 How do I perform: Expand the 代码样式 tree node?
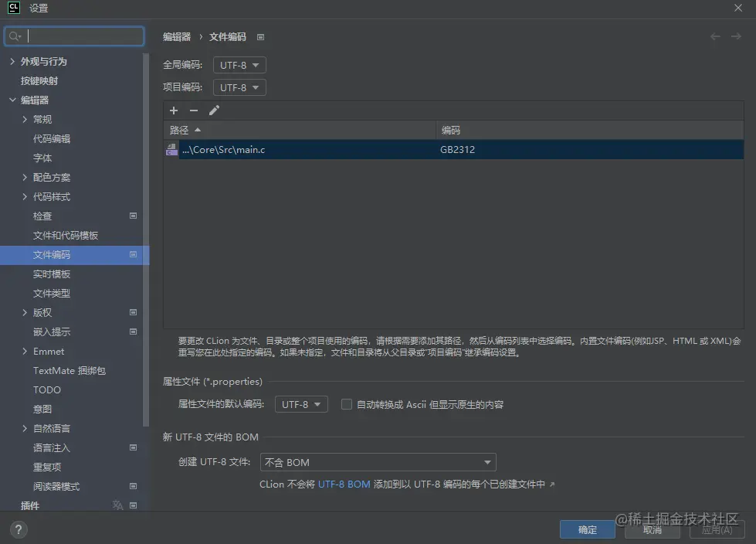pyautogui.click(x=25, y=196)
